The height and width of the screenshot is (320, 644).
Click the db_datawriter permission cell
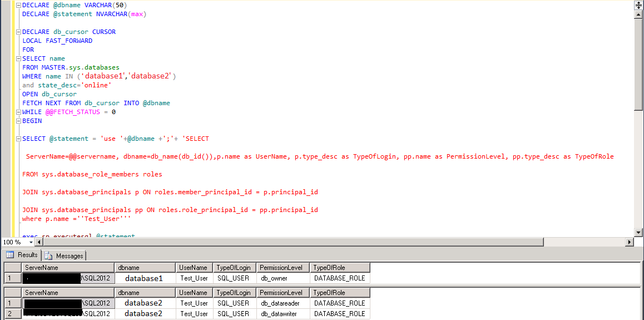283,314
